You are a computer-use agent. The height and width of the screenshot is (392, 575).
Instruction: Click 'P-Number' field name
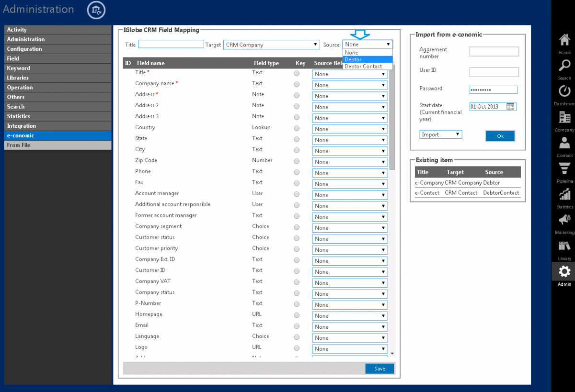coord(148,303)
